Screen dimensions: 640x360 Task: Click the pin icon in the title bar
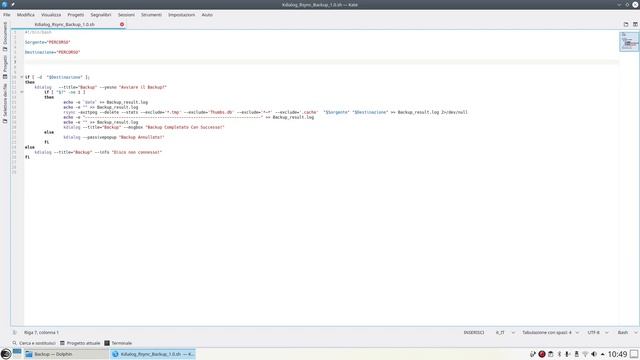13,4
